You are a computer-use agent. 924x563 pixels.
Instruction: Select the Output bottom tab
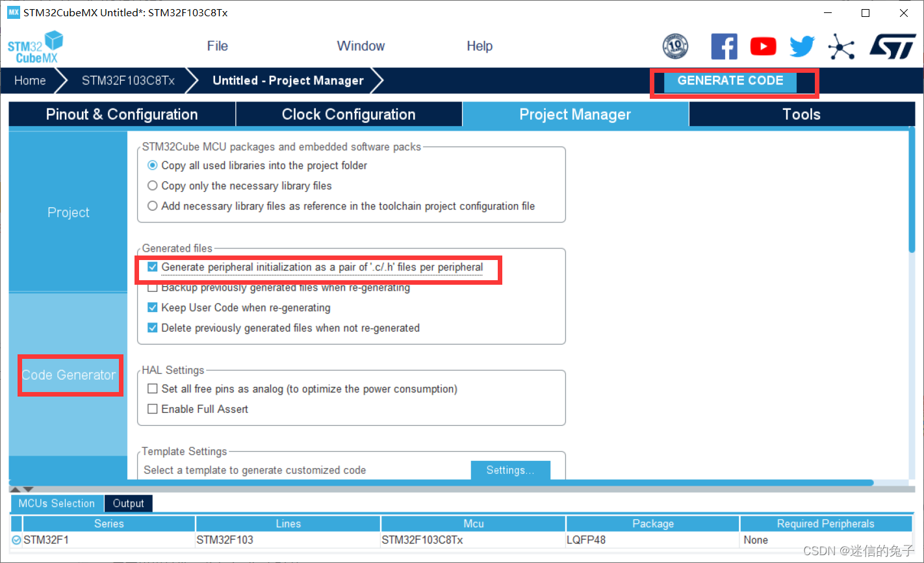tap(128, 503)
